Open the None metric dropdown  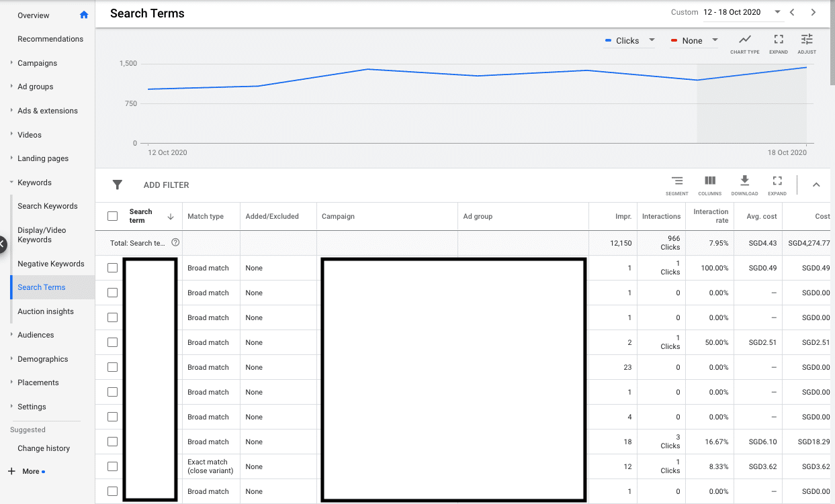(x=695, y=40)
